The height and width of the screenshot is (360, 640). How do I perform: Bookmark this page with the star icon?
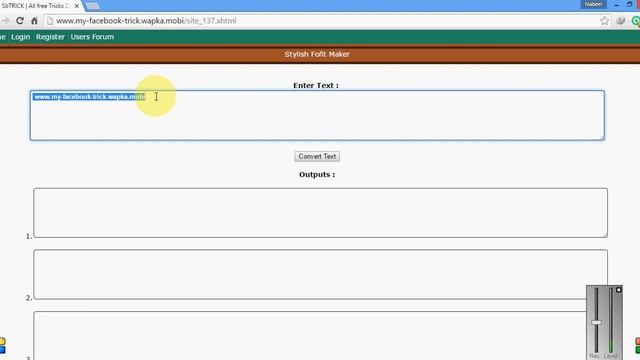click(x=604, y=21)
